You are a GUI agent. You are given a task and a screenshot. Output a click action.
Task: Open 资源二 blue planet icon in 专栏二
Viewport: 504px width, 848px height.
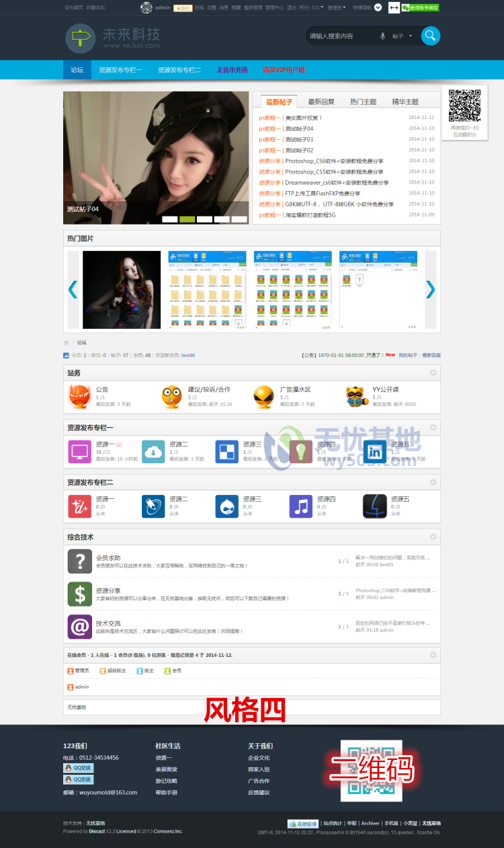tap(153, 506)
